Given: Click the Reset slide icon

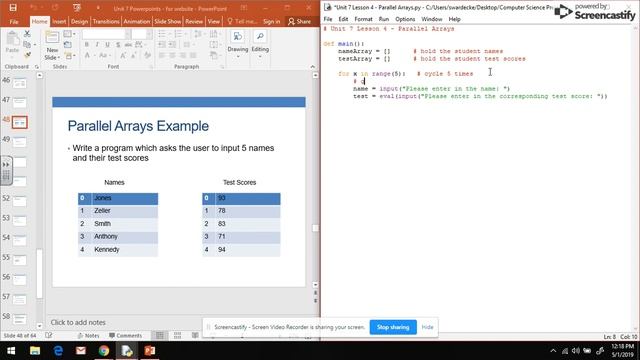Looking at the screenshot, I should [68, 44].
